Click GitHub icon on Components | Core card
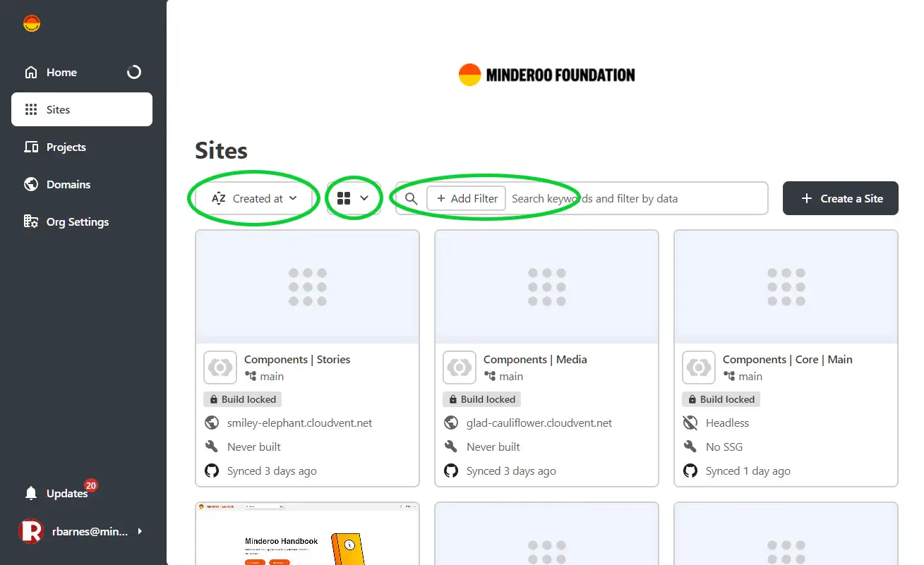Screen dimensions: 924x565 (x=690, y=470)
